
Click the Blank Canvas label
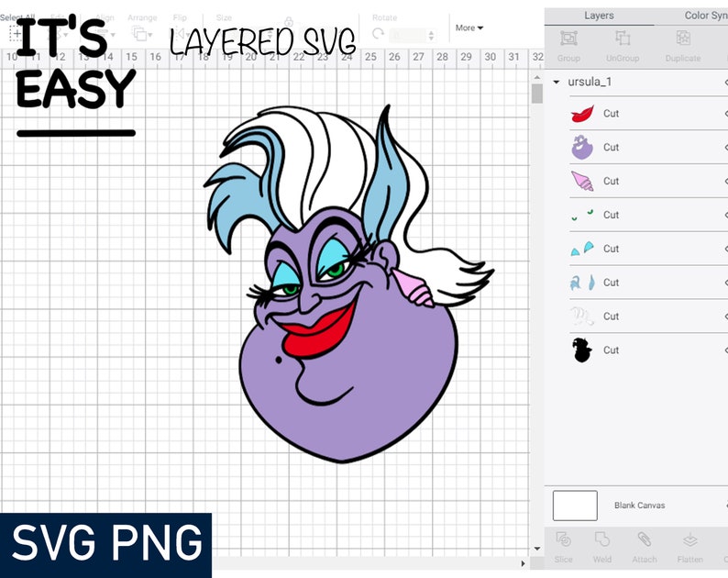[x=639, y=505]
